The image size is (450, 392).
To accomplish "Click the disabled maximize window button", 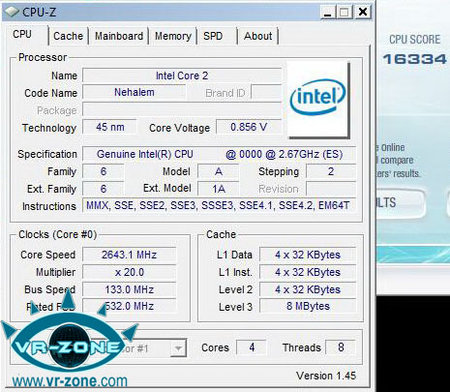I will pos(345,12).
